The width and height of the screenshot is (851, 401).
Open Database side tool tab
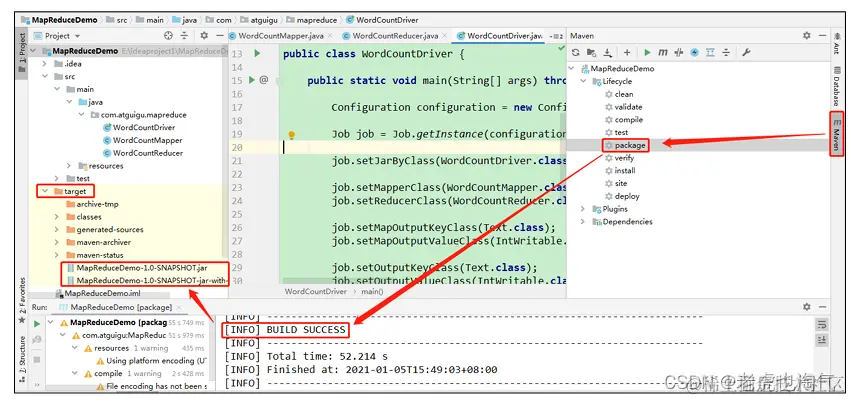[836, 86]
